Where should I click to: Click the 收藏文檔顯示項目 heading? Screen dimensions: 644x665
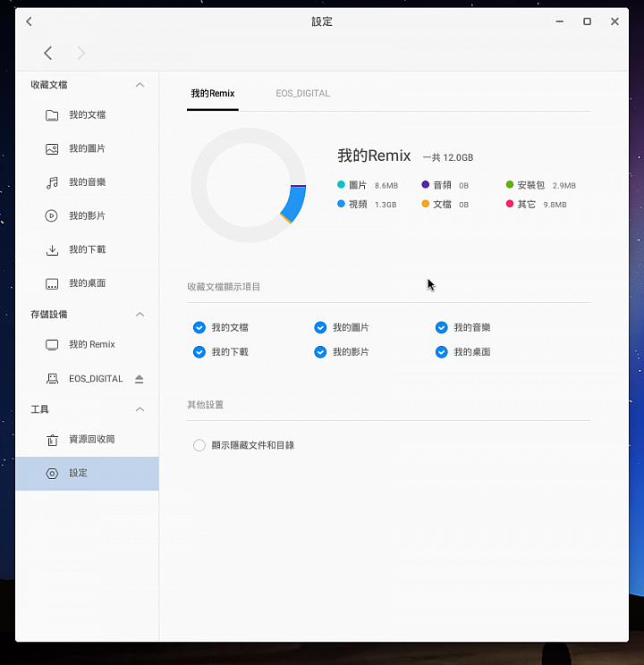(x=224, y=287)
